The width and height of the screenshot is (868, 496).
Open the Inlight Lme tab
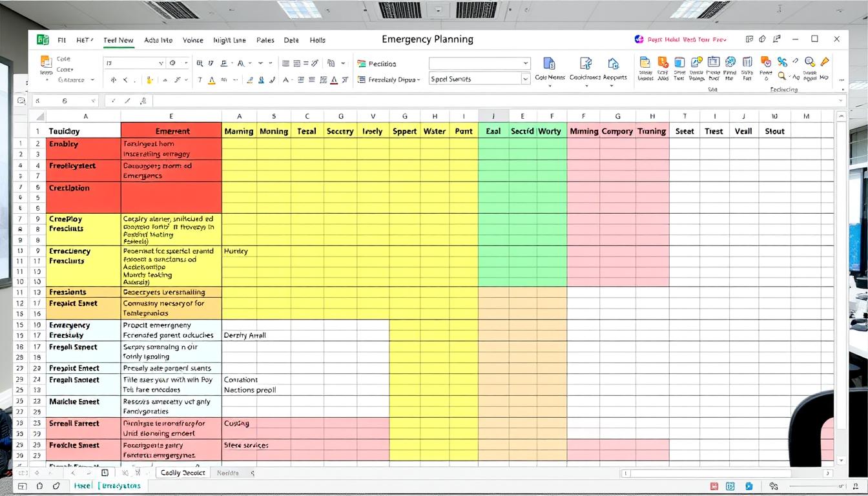[x=229, y=40]
